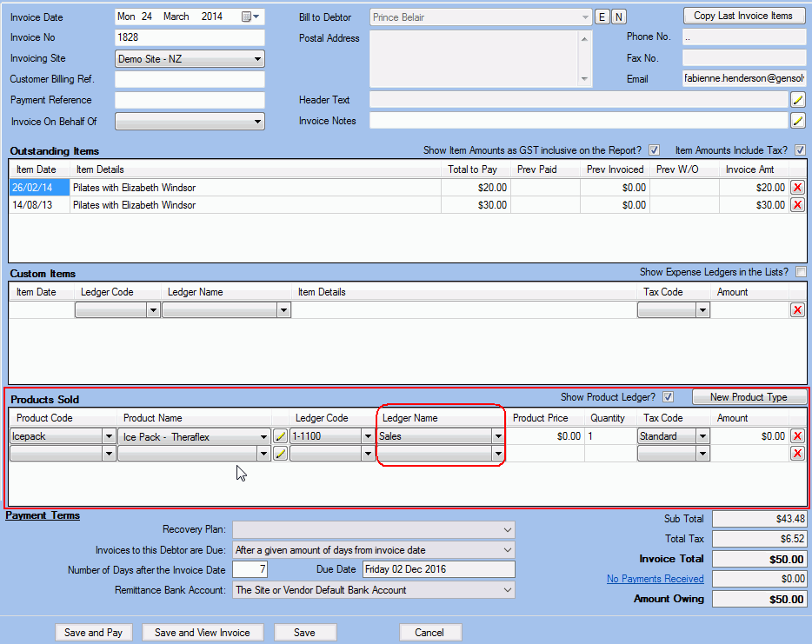Enable Show Expense Ledgers in the Lists
The width and height of the screenshot is (812, 644).
[x=801, y=272]
